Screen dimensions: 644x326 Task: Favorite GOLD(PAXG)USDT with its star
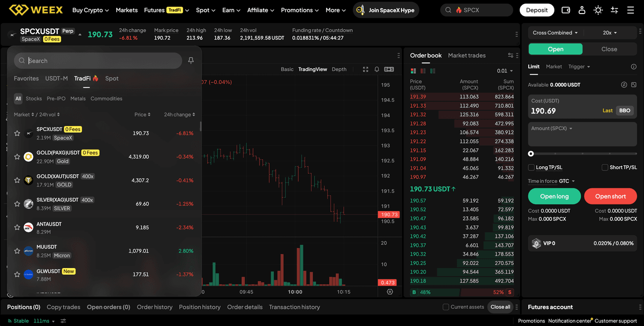pyautogui.click(x=17, y=157)
